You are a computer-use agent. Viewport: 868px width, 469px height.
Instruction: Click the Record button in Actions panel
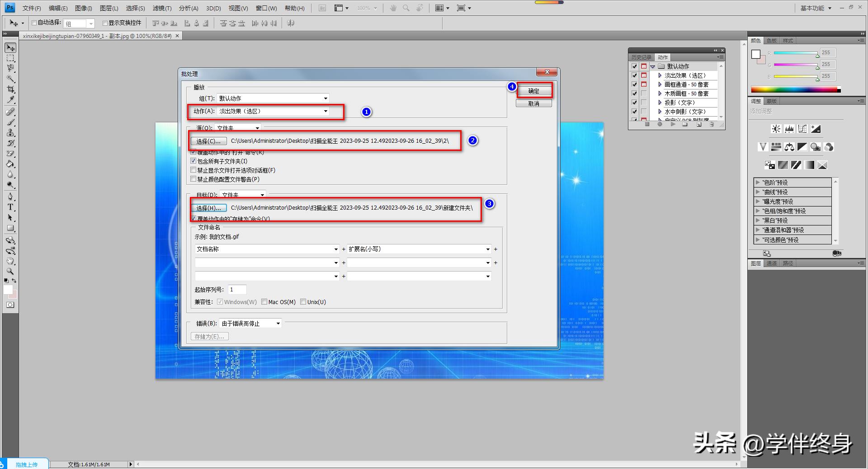pos(660,124)
